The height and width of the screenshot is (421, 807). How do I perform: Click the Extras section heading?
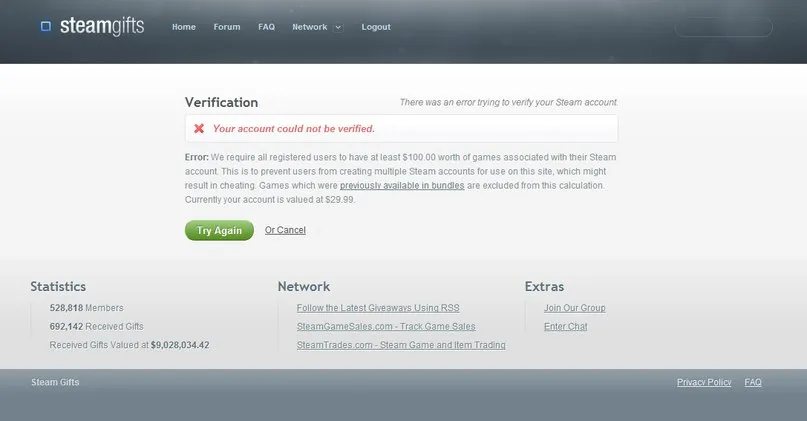click(544, 286)
